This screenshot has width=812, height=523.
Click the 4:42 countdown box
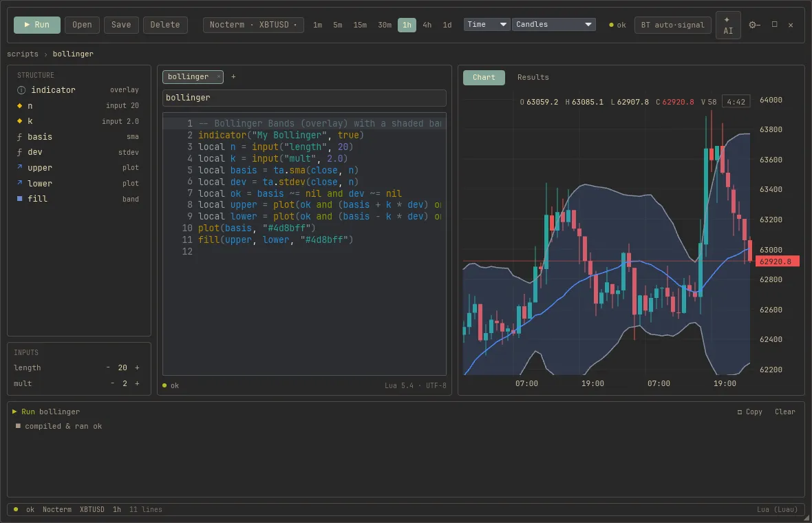click(x=736, y=102)
